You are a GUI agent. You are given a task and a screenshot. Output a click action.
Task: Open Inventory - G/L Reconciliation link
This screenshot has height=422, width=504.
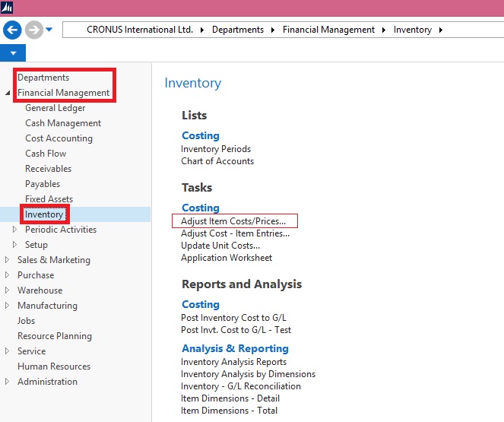click(240, 386)
